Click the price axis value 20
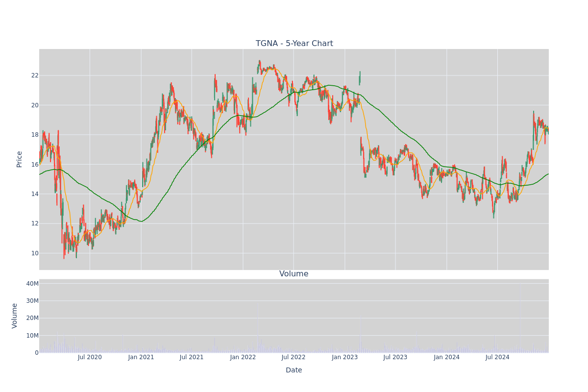 pos(35,105)
